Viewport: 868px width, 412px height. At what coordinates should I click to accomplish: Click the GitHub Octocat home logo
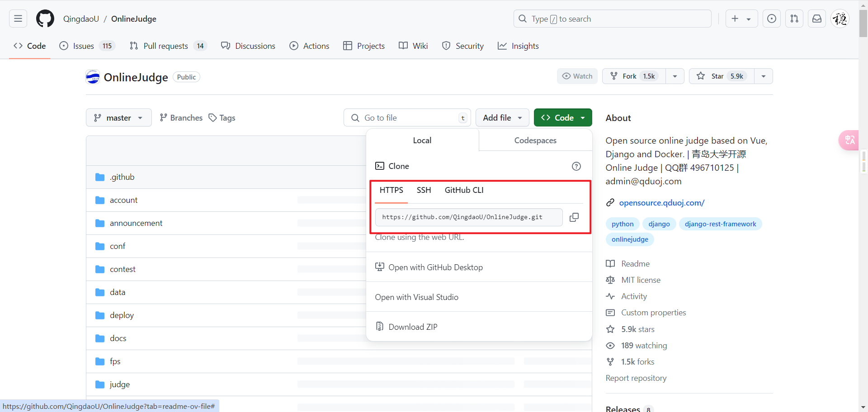45,19
